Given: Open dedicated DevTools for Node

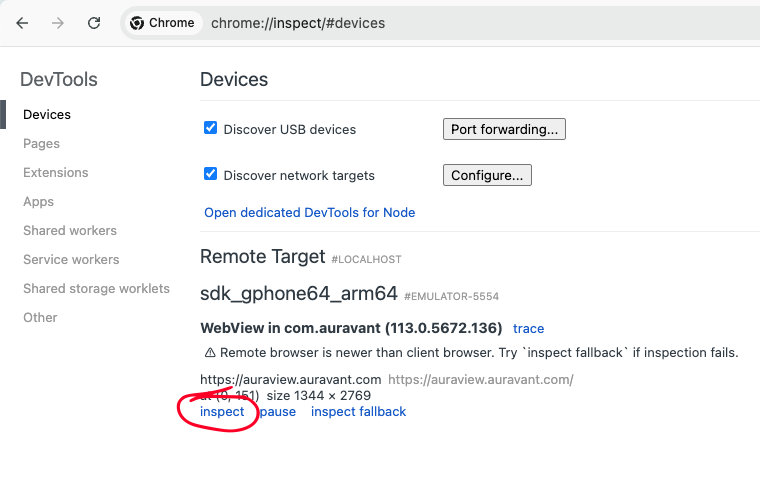Looking at the screenshot, I should click(310, 213).
